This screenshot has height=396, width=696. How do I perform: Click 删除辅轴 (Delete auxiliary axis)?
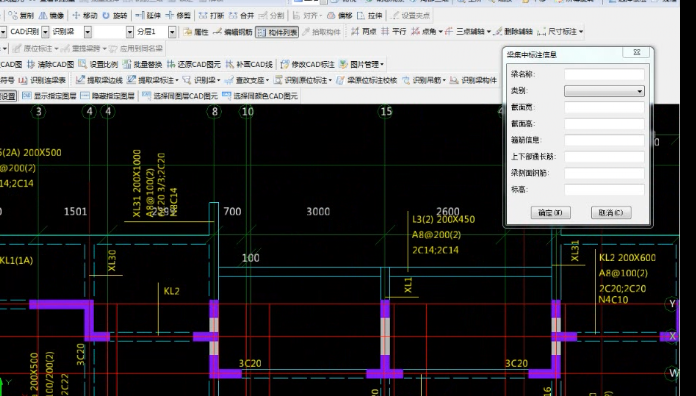click(x=513, y=32)
